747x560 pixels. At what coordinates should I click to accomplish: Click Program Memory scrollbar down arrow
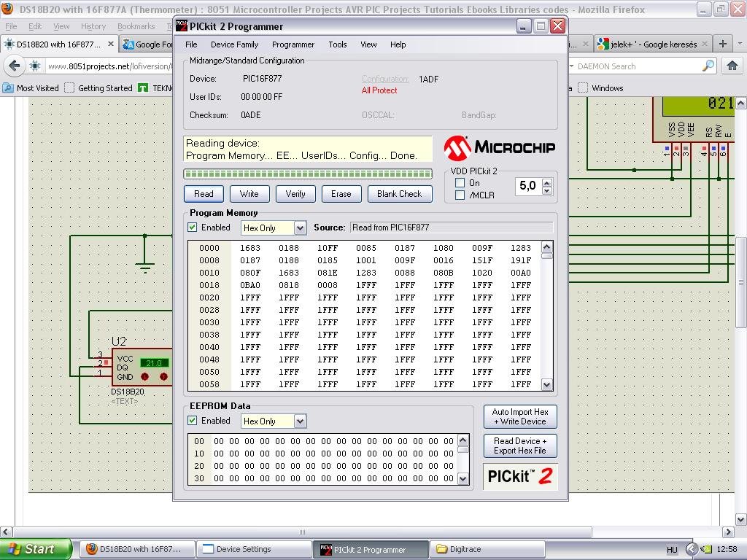pyautogui.click(x=547, y=384)
